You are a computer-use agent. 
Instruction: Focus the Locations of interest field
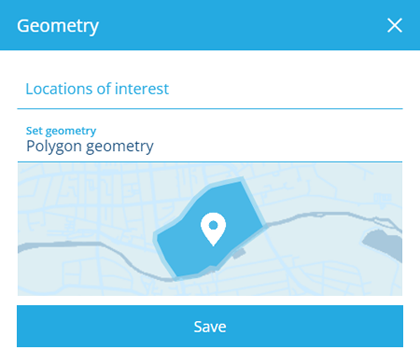[210, 89]
